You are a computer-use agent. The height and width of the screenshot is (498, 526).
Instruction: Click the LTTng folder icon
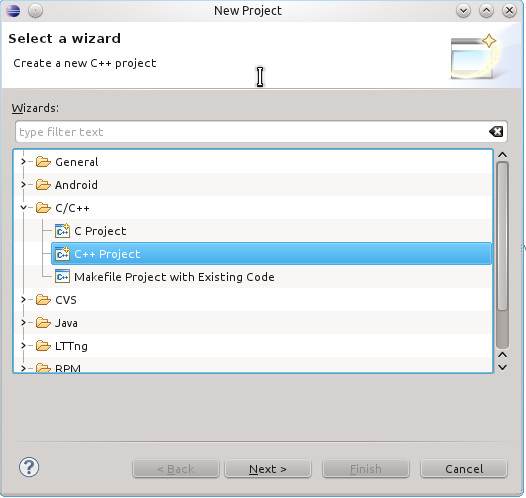click(43, 345)
